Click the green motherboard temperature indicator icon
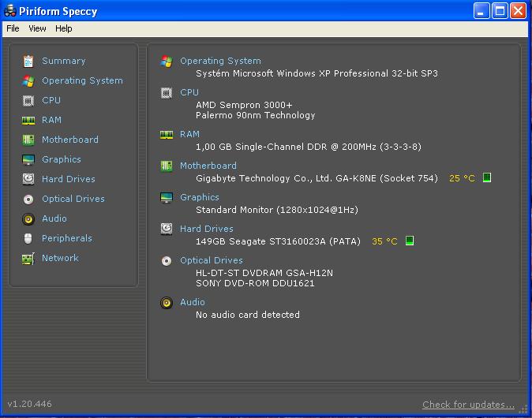Image resolution: width=532 pixels, height=418 pixels. point(487,177)
